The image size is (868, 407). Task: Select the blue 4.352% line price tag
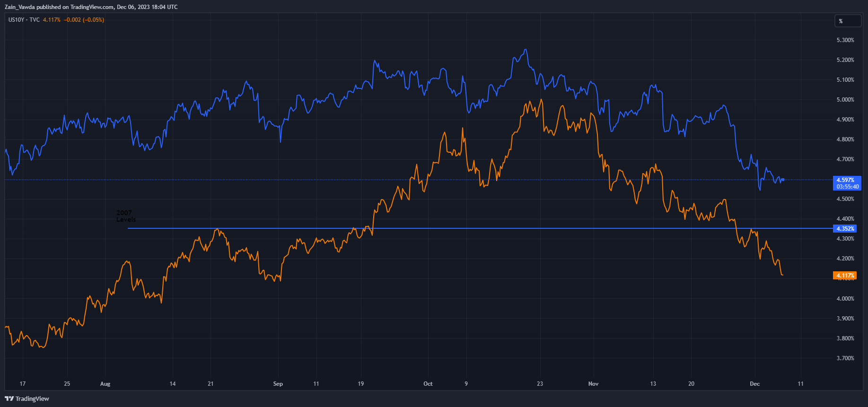click(845, 229)
